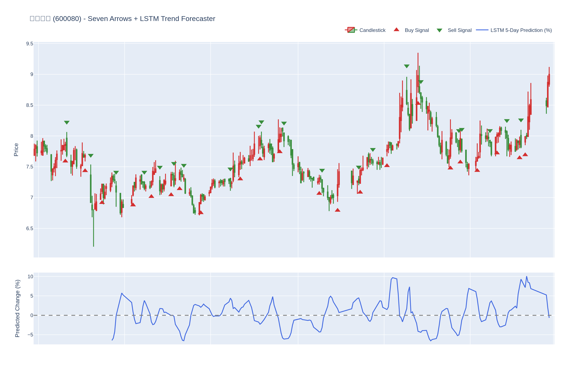Click the blue LSTM legend line swatch

click(482, 30)
